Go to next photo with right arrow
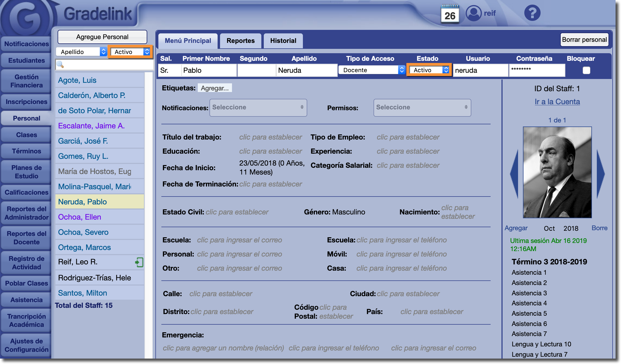Image resolution: width=621 pixels, height=364 pixels. click(x=601, y=174)
